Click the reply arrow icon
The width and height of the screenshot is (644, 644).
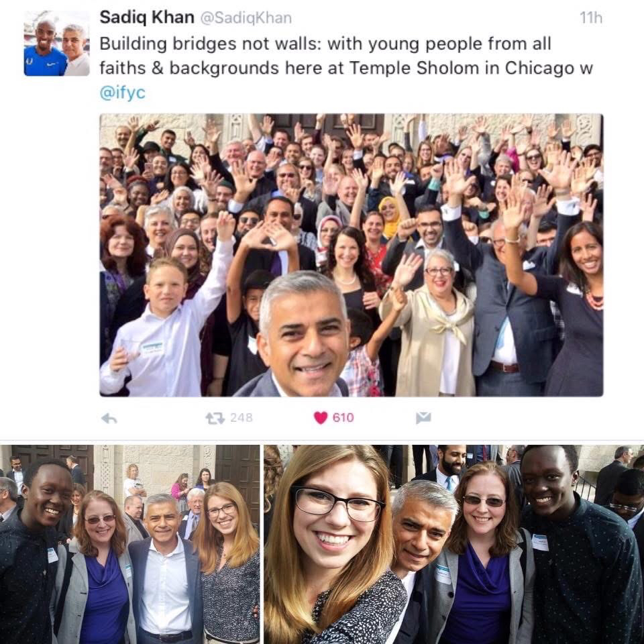pyautogui.click(x=109, y=418)
